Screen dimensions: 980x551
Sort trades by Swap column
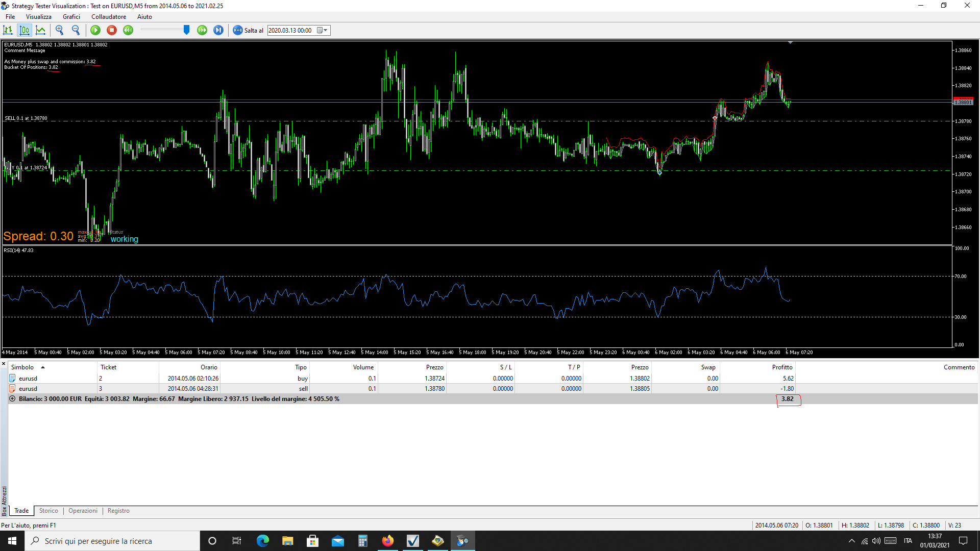686,367
